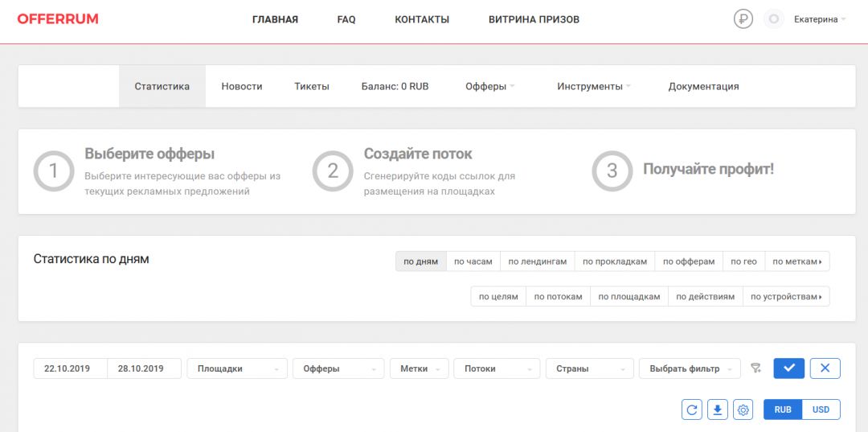The height and width of the screenshot is (432, 868).
Task: Click the step 1 circle icon
Action: tap(54, 171)
